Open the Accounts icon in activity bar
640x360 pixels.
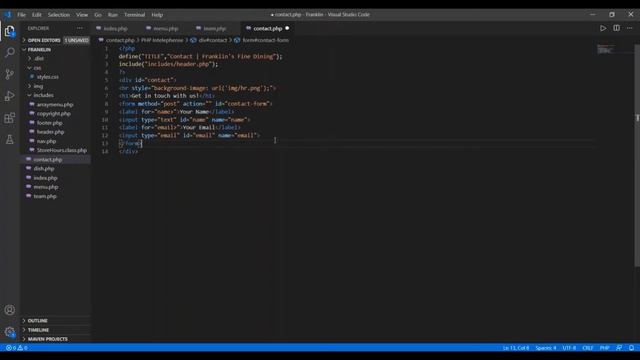click(x=10, y=310)
